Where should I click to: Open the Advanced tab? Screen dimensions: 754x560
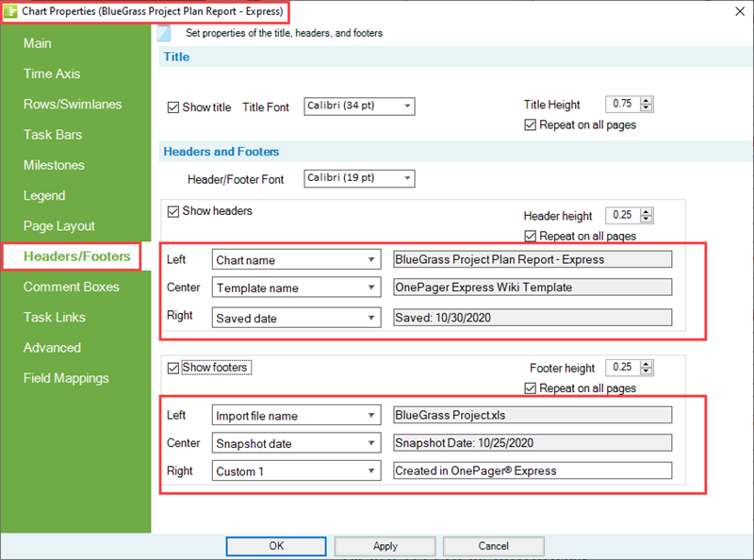coord(52,347)
